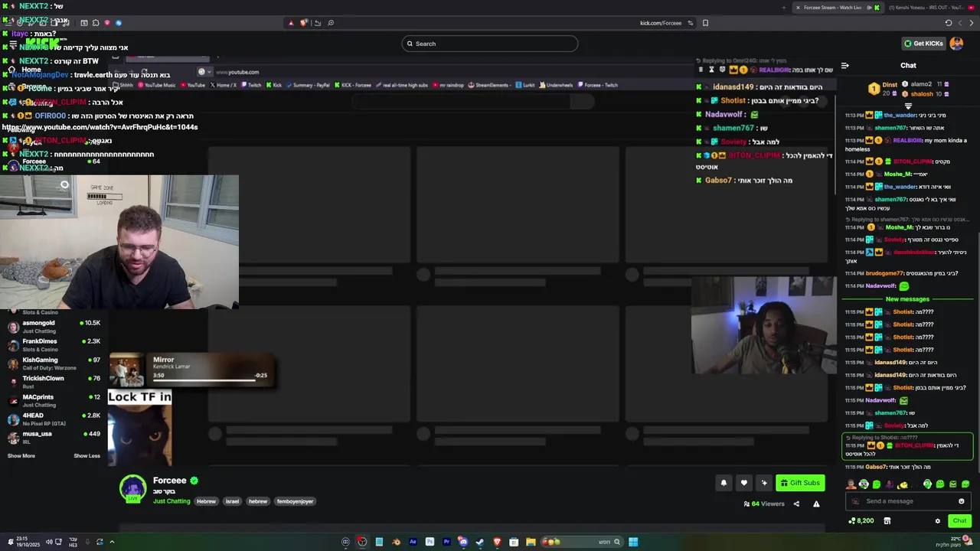Click the Send a message field

coord(910,501)
